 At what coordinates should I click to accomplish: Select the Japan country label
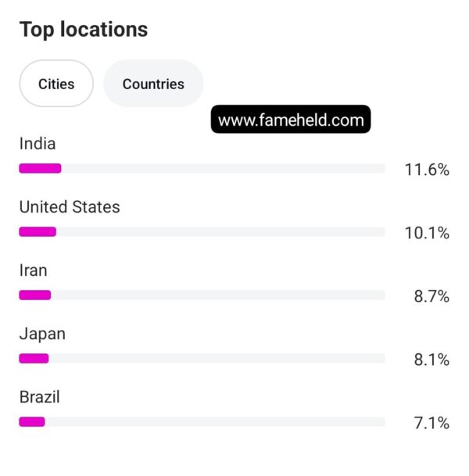(x=42, y=334)
